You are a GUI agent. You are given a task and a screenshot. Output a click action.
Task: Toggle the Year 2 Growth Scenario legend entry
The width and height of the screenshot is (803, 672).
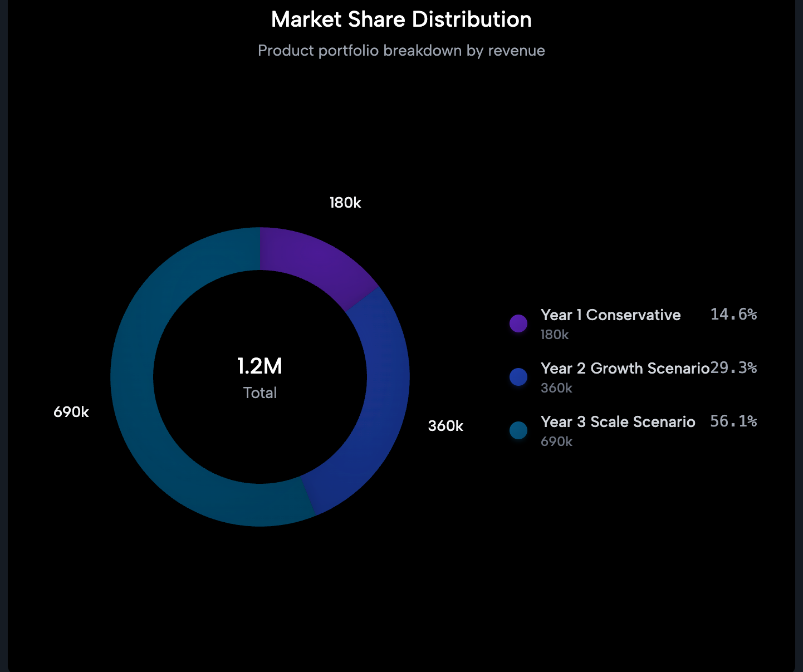coord(624,369)
